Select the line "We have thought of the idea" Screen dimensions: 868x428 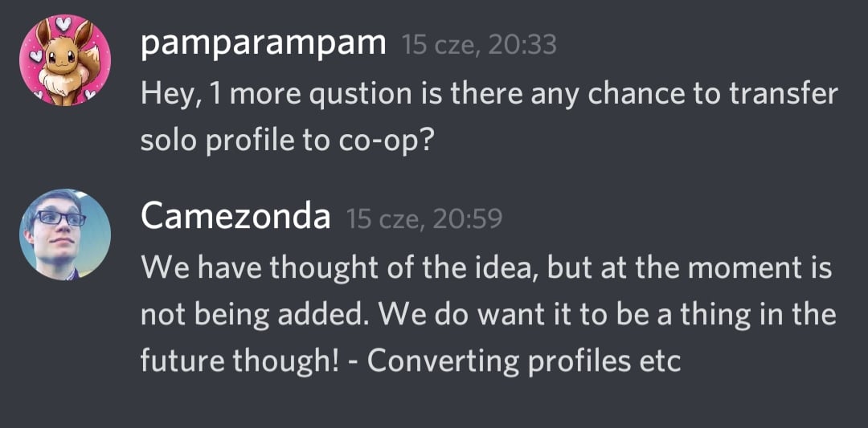click(x=486, y=267)
